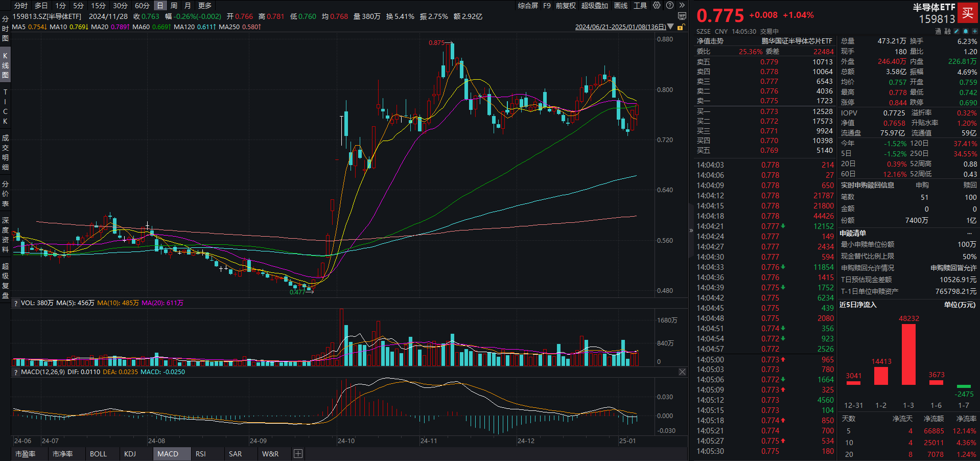Image resolution: width=980 pixels, height=461 pixels.
Task: Open the price alert bell icon
Action: click(965, 31)
